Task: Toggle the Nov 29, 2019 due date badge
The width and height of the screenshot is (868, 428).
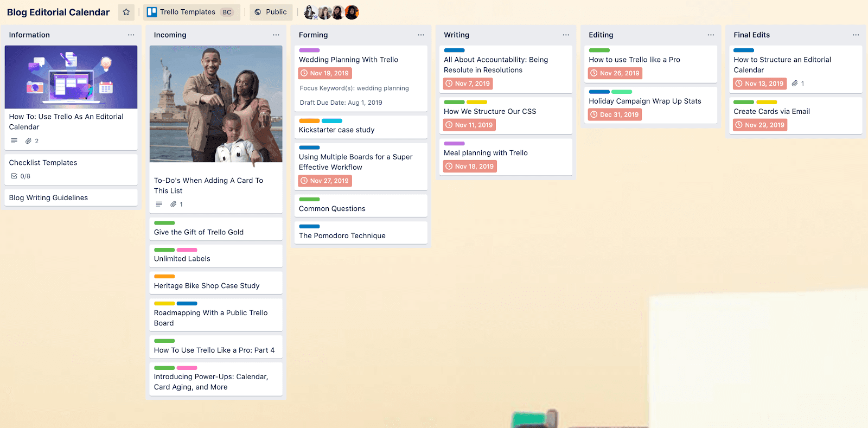Action: pos(760,125)
